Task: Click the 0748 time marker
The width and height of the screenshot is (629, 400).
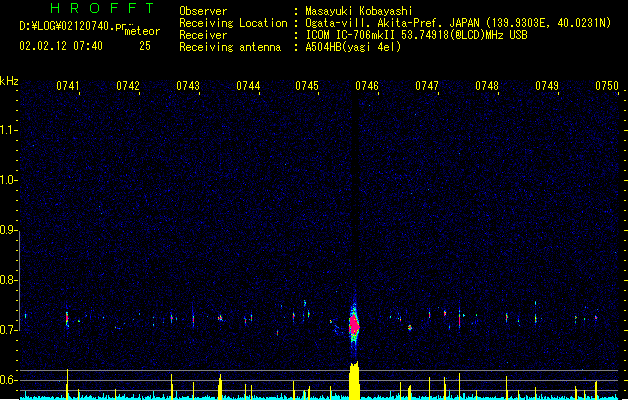Action: point(487,86)
